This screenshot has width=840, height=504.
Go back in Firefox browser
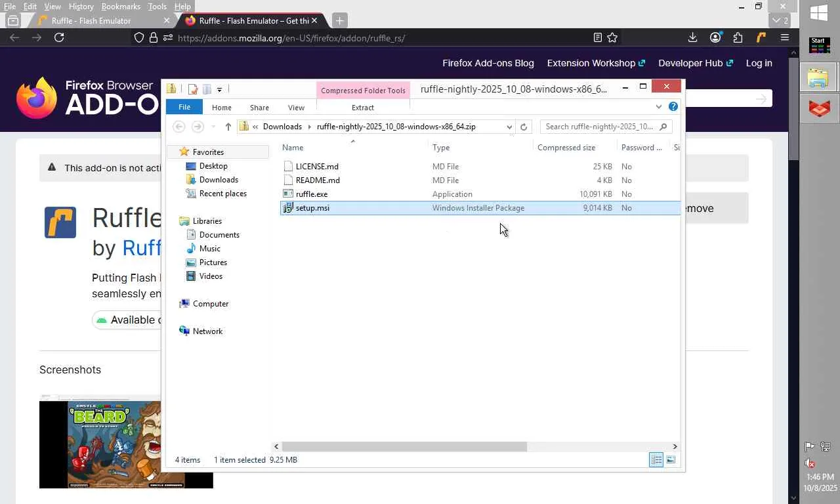14,37
